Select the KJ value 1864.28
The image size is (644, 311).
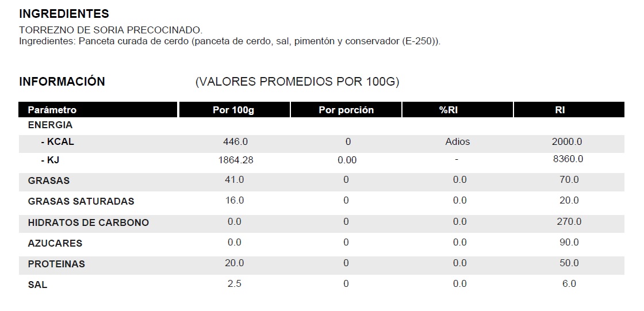point(236,160)
